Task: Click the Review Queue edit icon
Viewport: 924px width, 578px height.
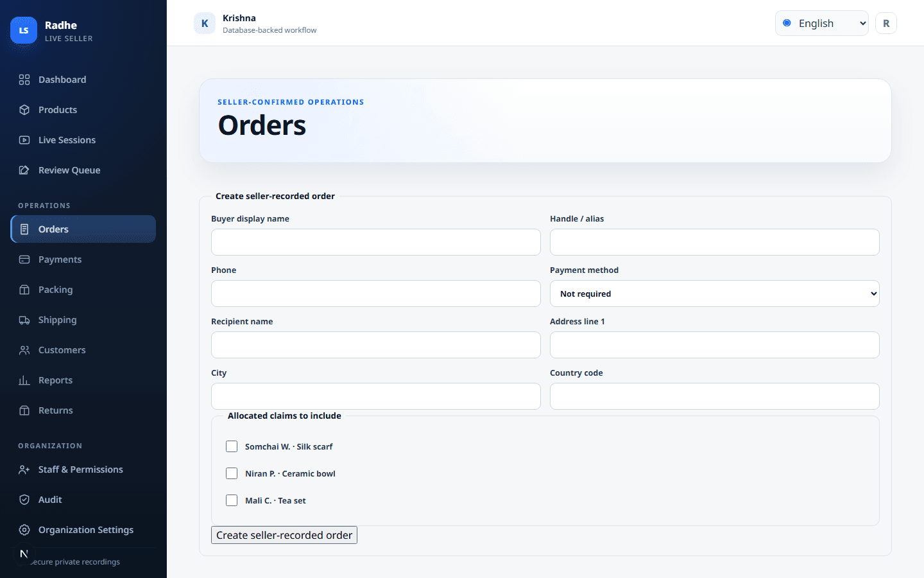Action: coord(24,170)
